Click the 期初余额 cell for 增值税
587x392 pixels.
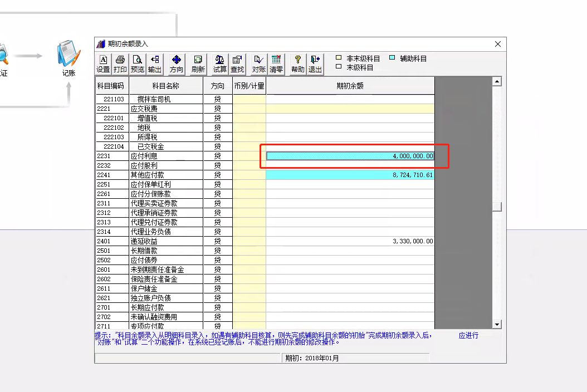point(350,118)
